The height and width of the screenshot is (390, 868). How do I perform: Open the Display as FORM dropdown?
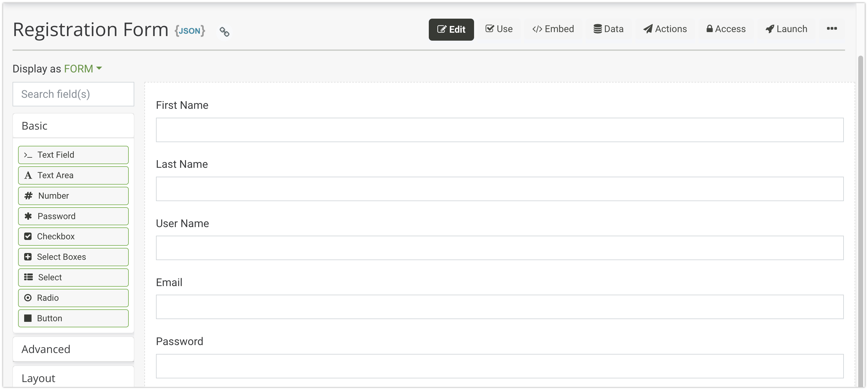point(83,69)
